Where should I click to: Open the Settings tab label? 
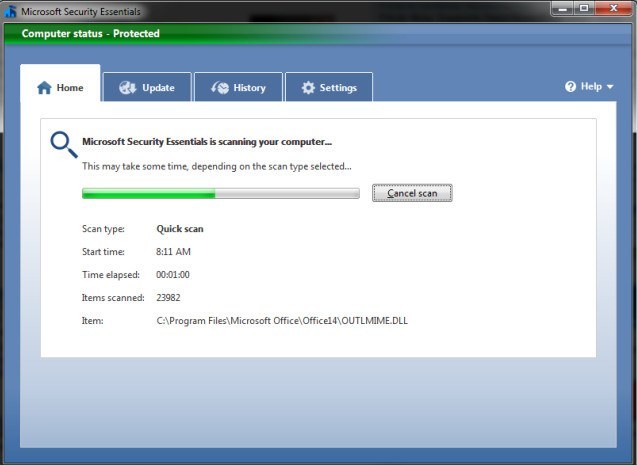click(x=338, y=88)
